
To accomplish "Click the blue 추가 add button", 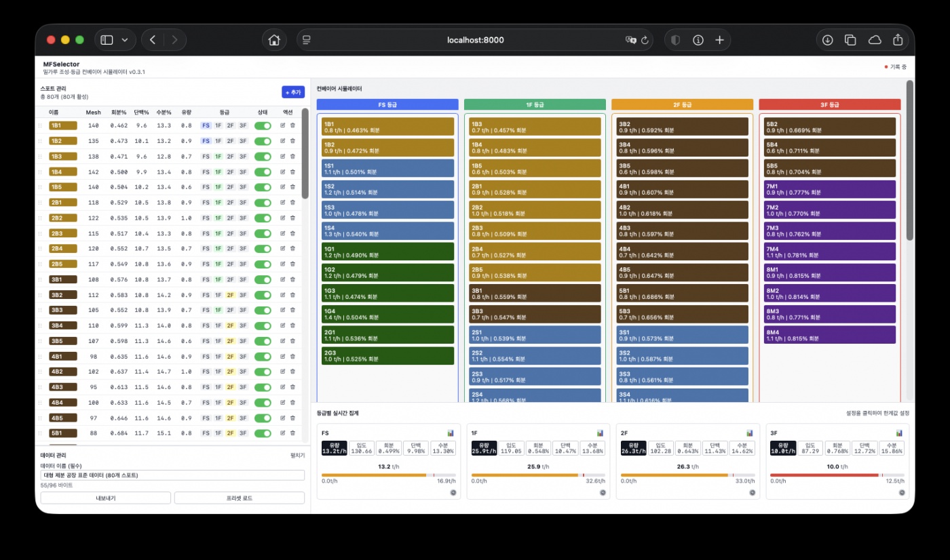I will [293, 92].
